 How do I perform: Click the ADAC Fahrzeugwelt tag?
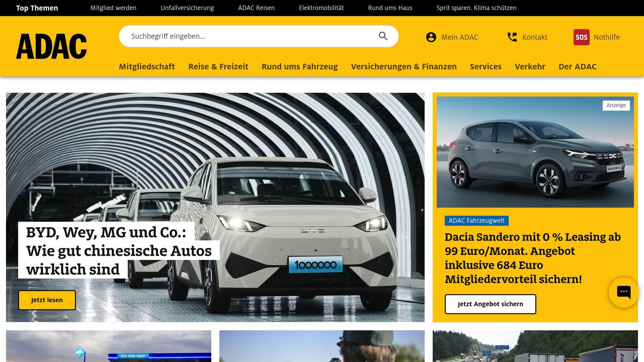pyautogui.click(x=476, y=221)
